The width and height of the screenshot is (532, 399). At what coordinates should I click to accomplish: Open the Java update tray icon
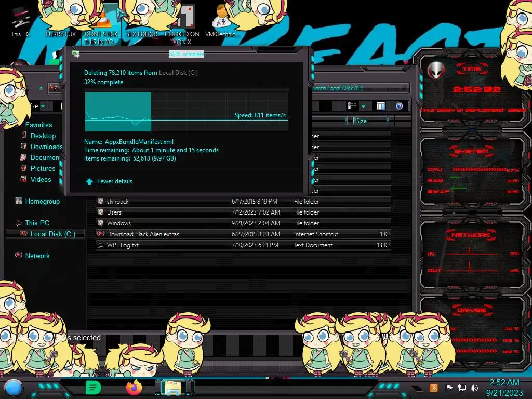pos(434,388)
